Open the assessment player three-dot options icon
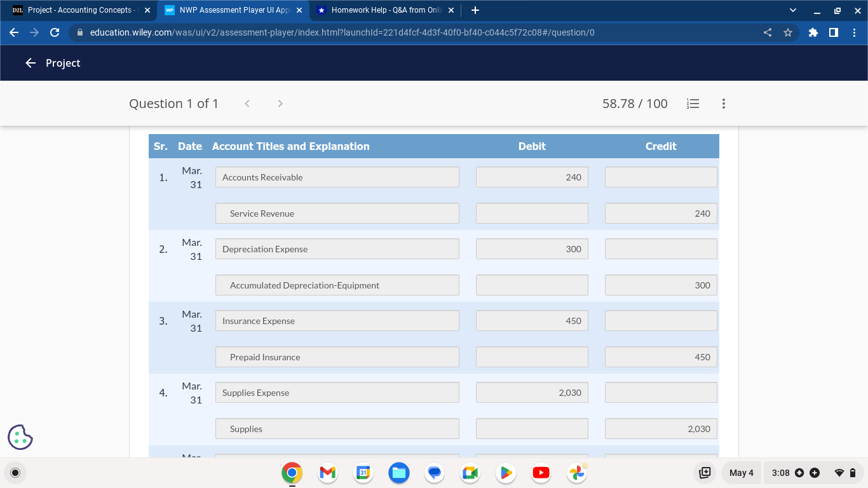868x488 pixels. (723, 104)
